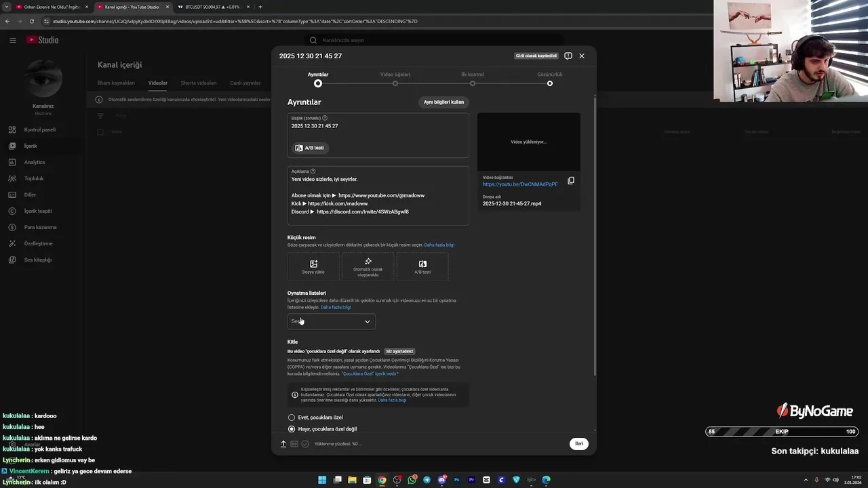Open the youtu.be video link

click(x=520, y=184)
